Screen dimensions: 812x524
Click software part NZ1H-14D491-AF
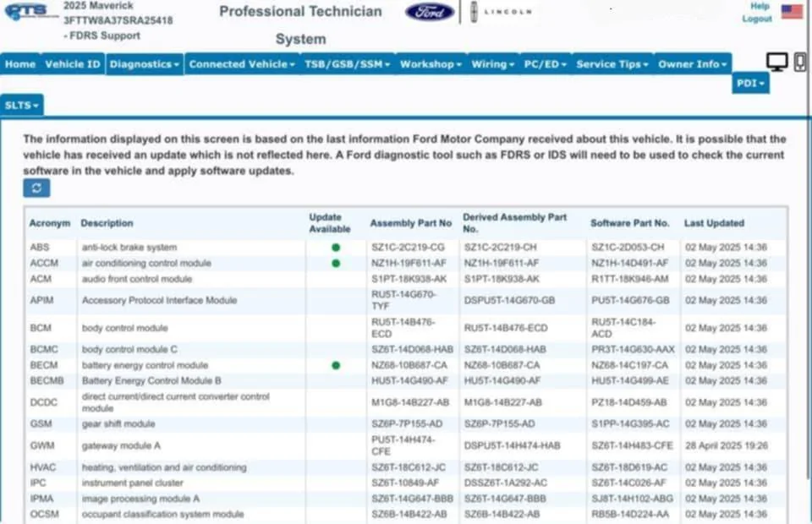pyautogui.click(x=629, y=263)
